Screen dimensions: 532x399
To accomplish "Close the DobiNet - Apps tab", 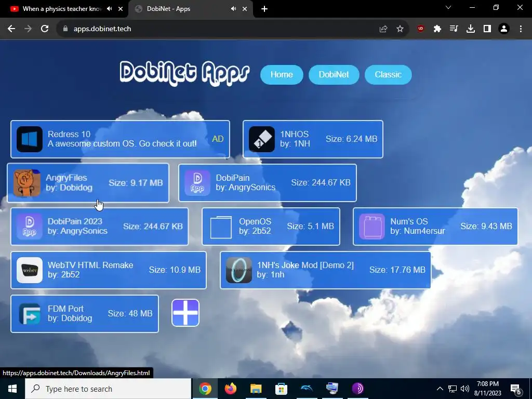I will pyautogui.click(x=245, y=9).
